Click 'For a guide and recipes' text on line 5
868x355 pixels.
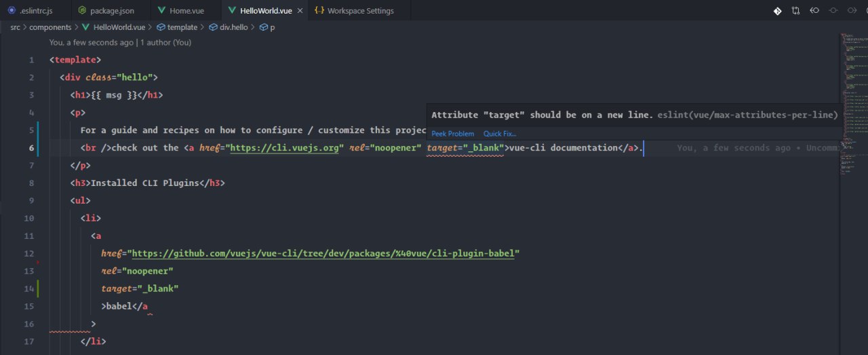(140, 130)
